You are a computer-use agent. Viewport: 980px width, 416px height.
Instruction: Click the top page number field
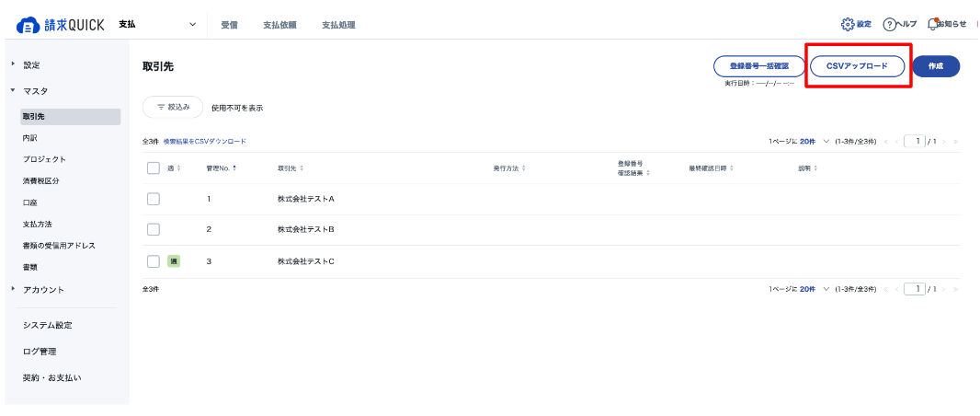[x=915, y=142]
